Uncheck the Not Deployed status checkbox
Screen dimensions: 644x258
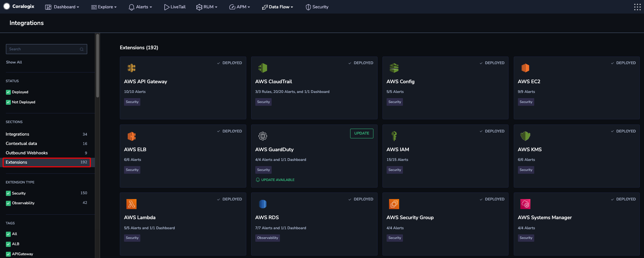[8, 102]
